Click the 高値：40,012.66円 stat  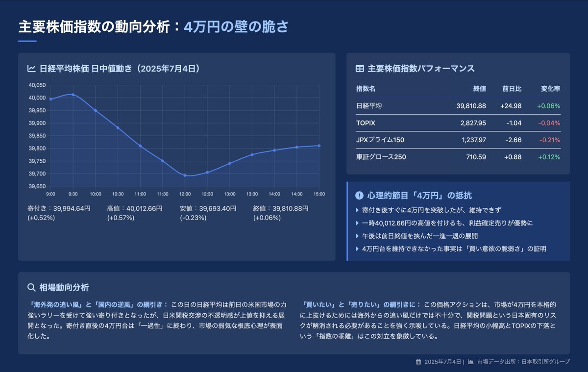134,213
